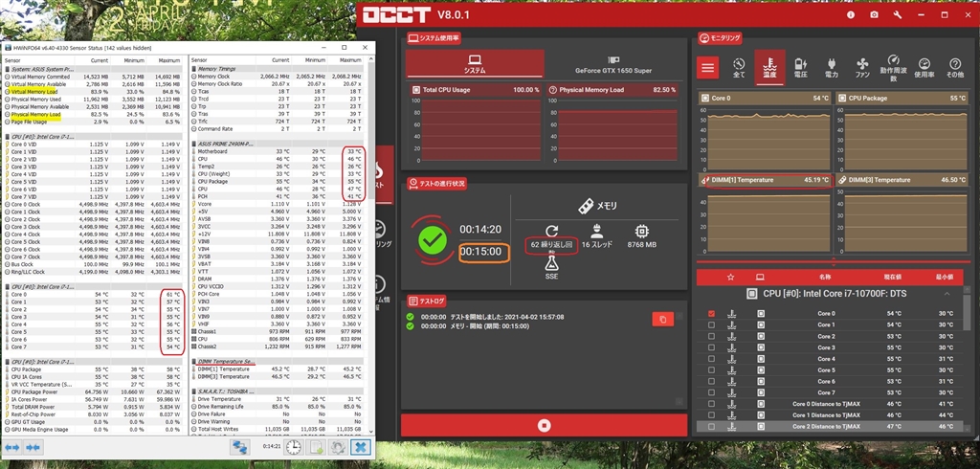
Task: Click the DIMM[3] Temperature graph header in OCCT
Action: (x=902, y=180)
